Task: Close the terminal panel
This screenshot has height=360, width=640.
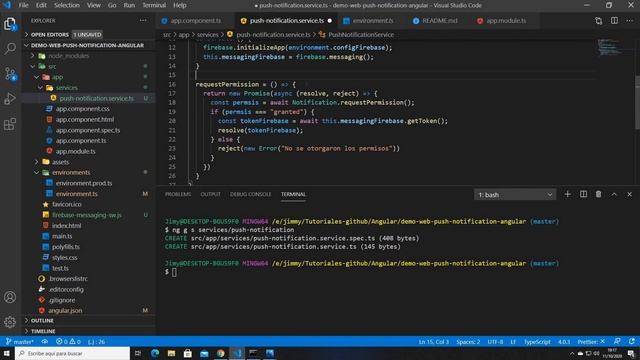Action: pos(629,195)
